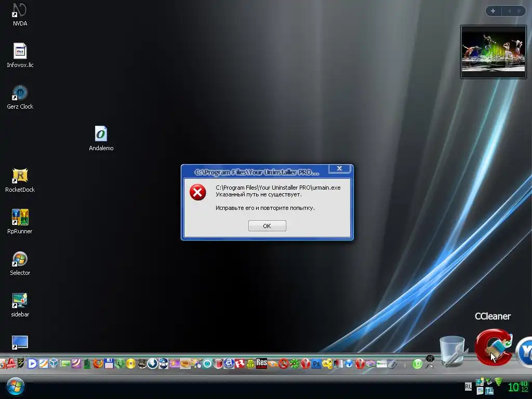532x399 pixels.
Task: Open the Windows Start orb
Action: click(16, 387)
